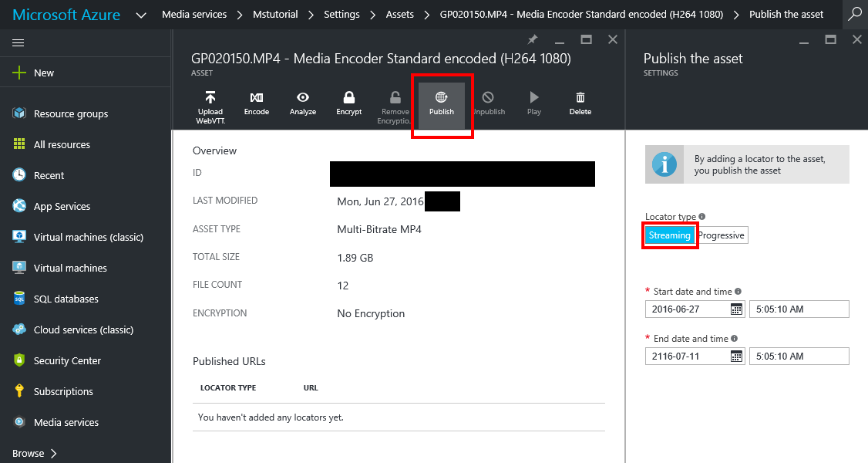868x463 pixels.
Task: Click the Upload WebVTT toolbar icon
Action: tap(210, 97)
